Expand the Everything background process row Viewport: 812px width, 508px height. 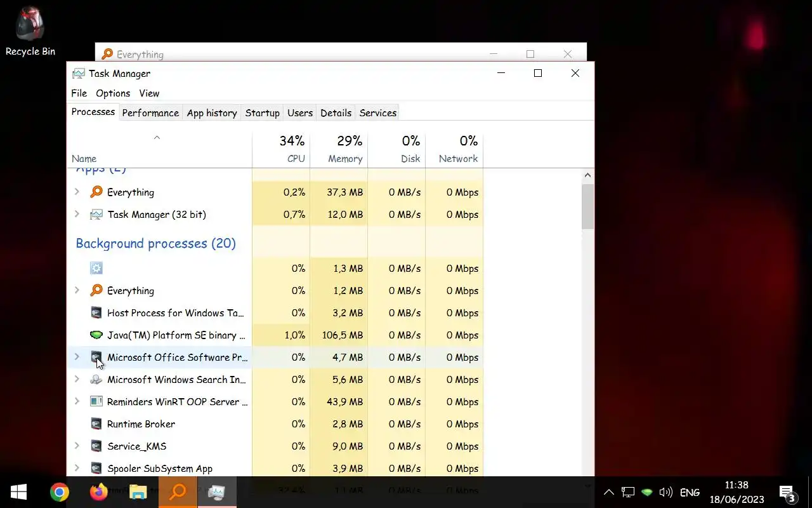point(77,290)
